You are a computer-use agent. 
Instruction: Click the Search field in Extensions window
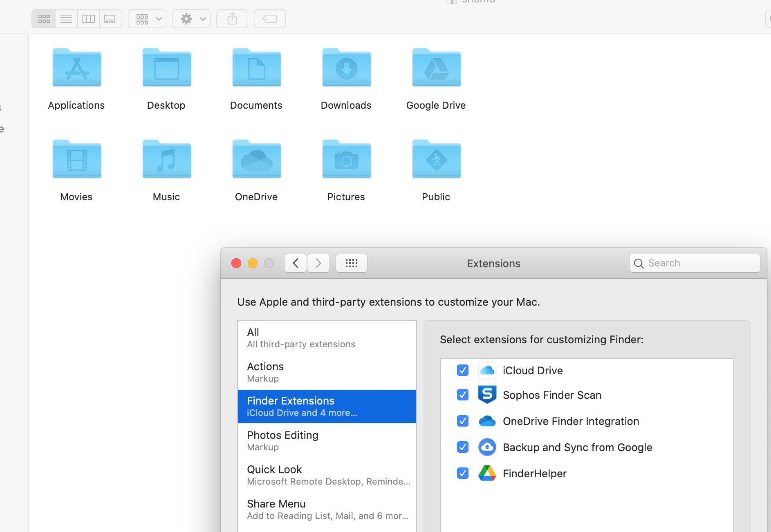pos(695,263)
